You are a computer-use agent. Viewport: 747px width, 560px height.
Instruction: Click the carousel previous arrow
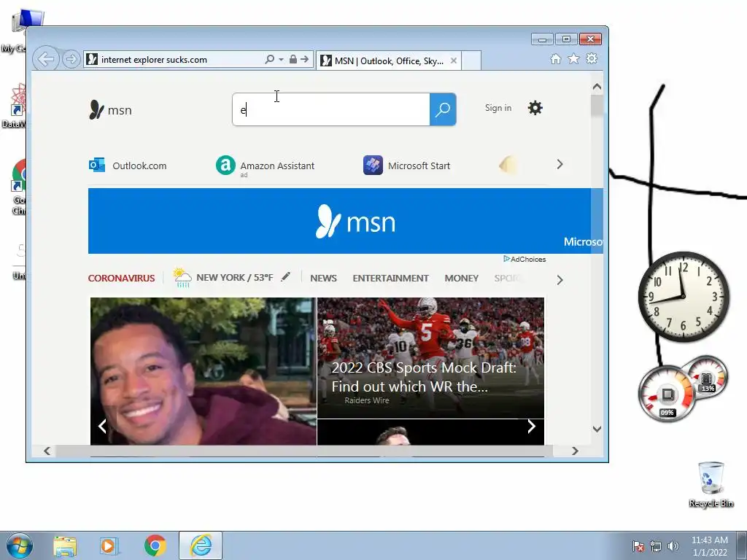coord(102,426)
